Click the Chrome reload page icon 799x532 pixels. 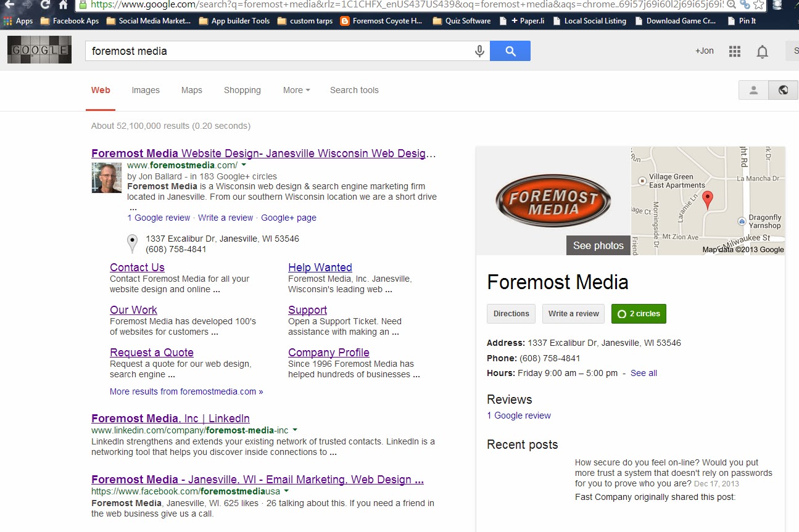45,5
